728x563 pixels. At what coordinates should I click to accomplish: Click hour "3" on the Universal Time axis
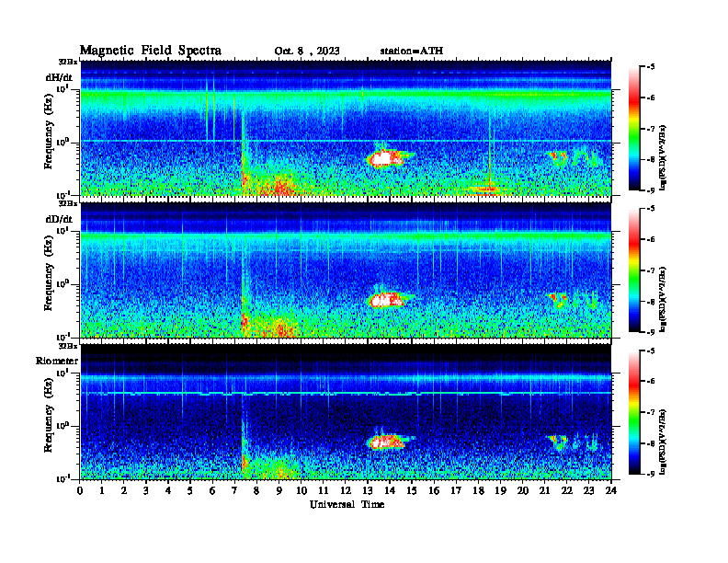[x=146, y=491]
